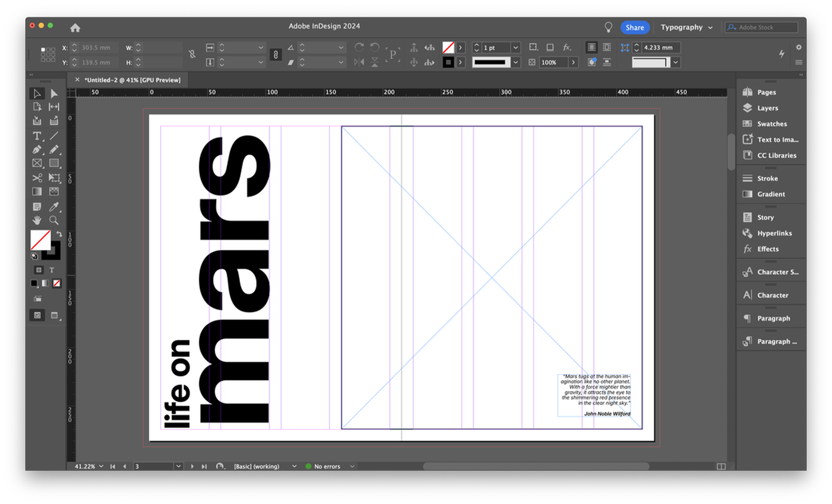Click the fill color swatch in toolbar
This screenshot has width=832, height=504.
(40, 240)
